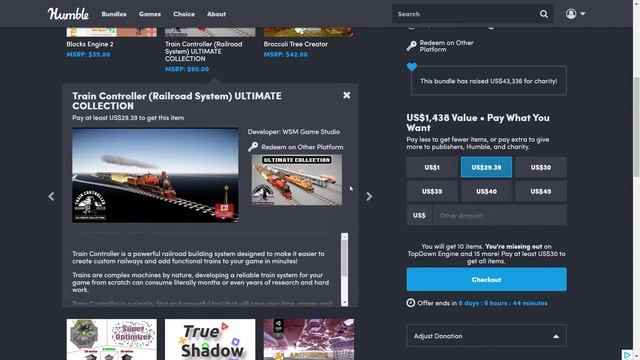Close the Train Controller details panel

tap(347, 95)
